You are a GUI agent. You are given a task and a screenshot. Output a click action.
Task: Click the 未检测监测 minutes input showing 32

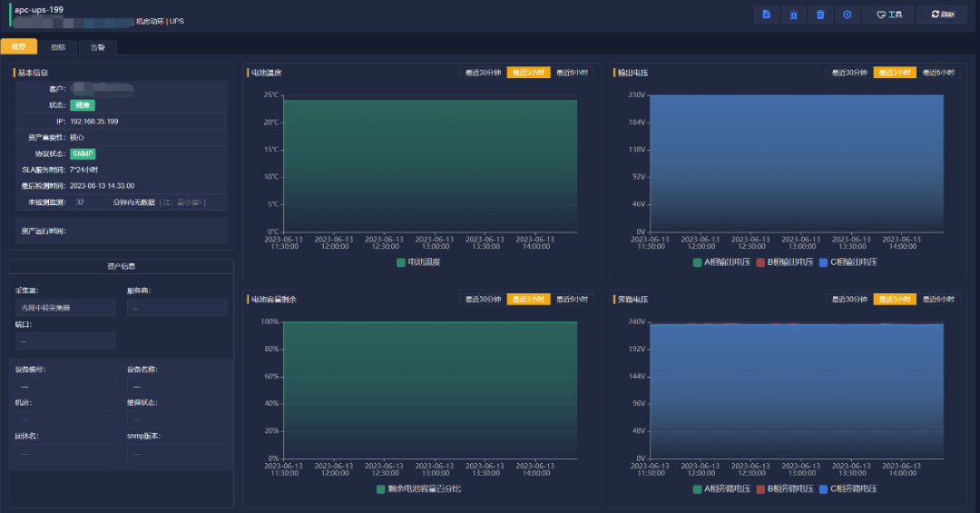(88, 202)
